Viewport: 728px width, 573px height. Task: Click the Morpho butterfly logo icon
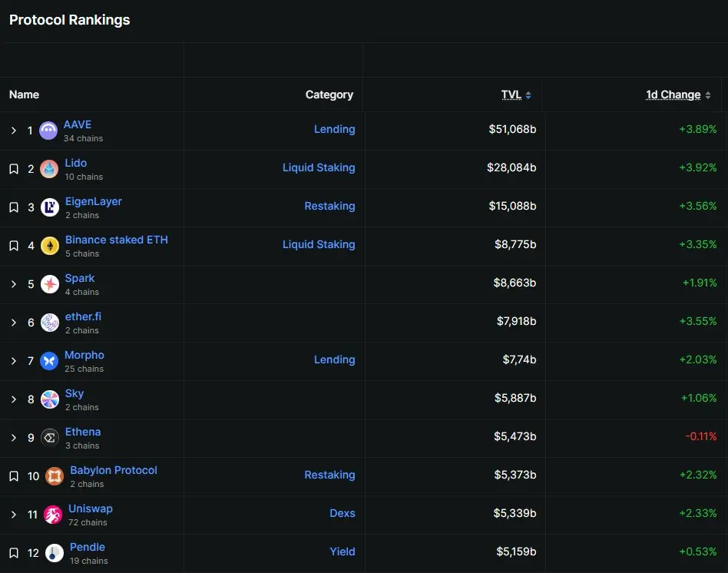48,361
